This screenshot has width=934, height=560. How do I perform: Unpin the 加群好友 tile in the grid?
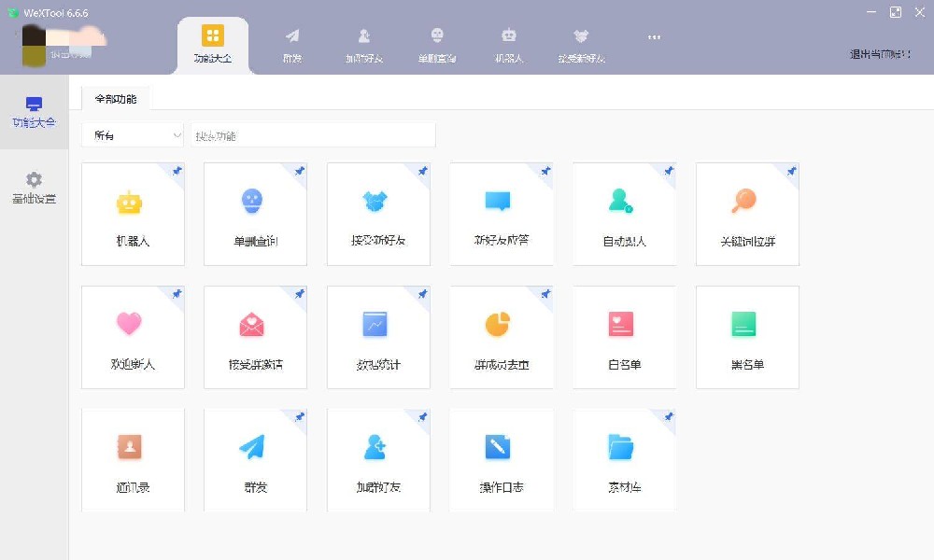[x=422, y=416]
